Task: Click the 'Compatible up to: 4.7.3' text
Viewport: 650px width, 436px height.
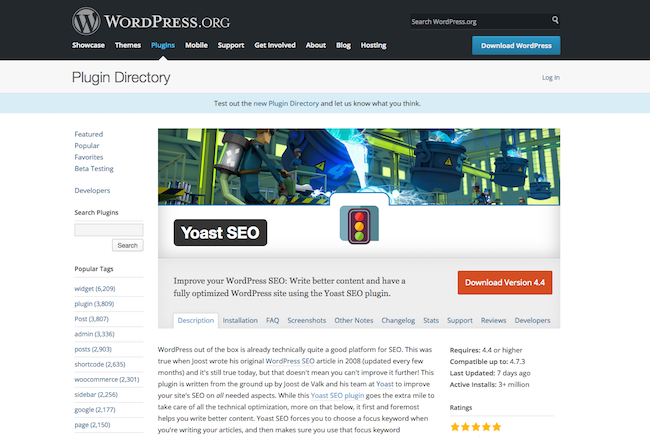Action: (488, 361)
